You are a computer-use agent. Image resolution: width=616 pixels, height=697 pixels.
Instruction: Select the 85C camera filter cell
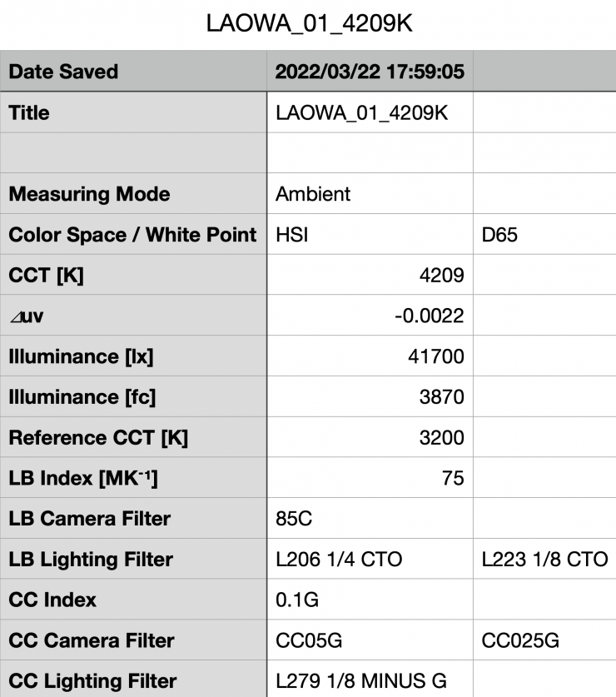370,519
